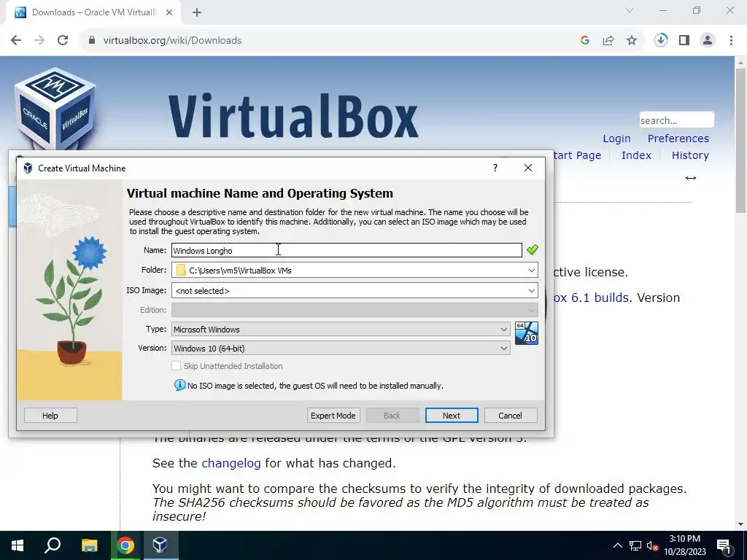Open History page link
Screen dimensions: 747x560
(690, 155)
